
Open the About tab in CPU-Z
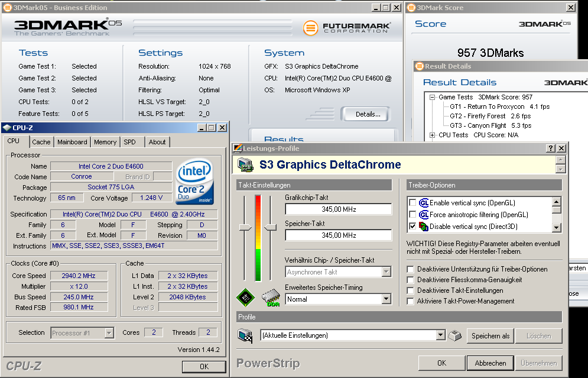157,142
